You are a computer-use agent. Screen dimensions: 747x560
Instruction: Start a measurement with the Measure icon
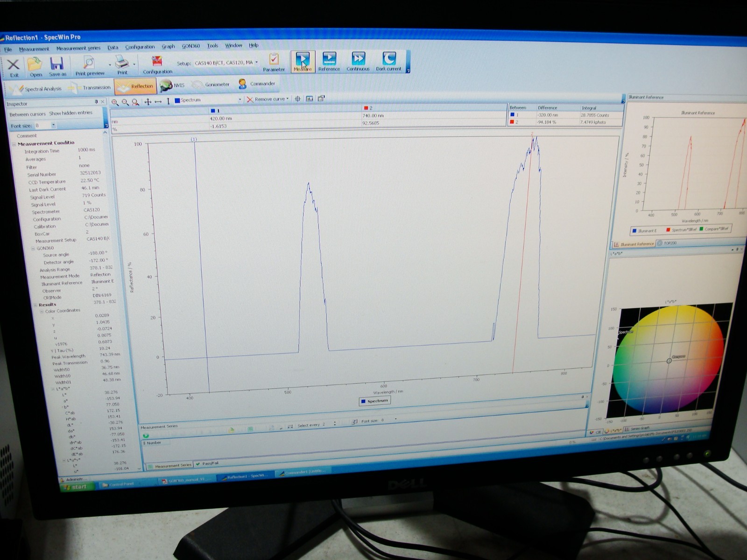[303, 62]
